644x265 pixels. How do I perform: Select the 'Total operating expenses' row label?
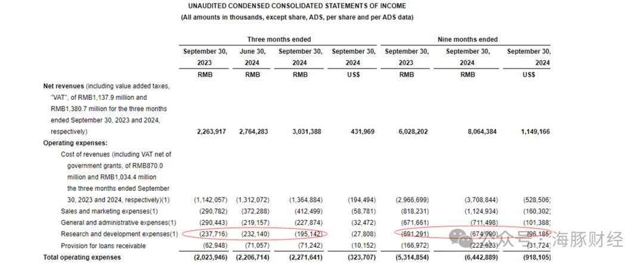point(82,257)
